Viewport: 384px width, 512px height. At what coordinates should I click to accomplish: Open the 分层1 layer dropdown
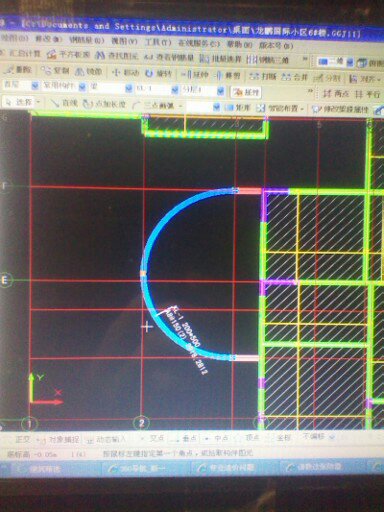coord(202,90)
